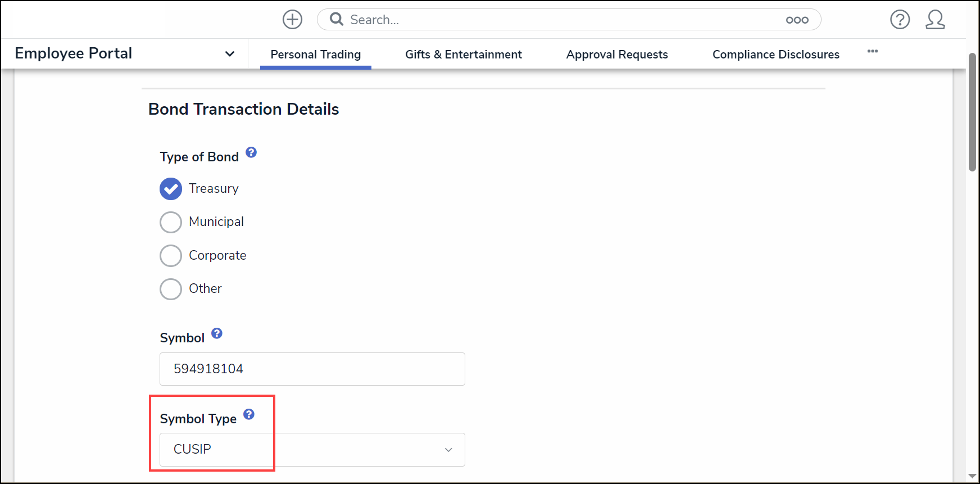Open the three-circle advanced search options
The width and height of the screenshot is (980, 484).
(797, 20)
